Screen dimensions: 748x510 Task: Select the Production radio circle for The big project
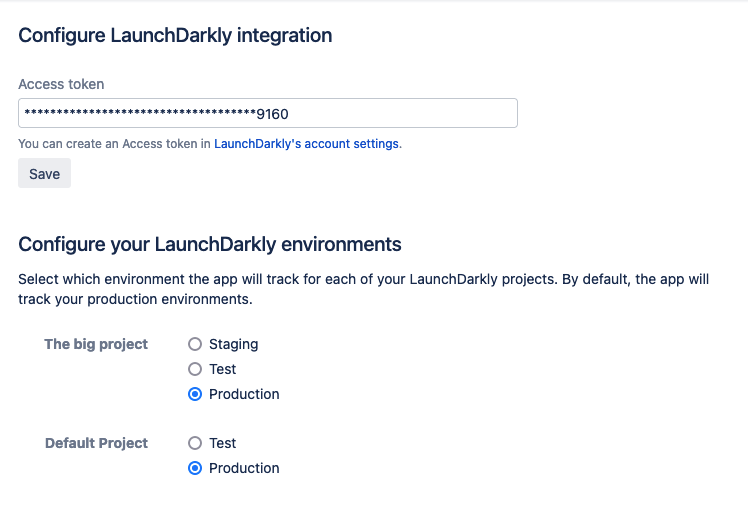tap(195, 394)
